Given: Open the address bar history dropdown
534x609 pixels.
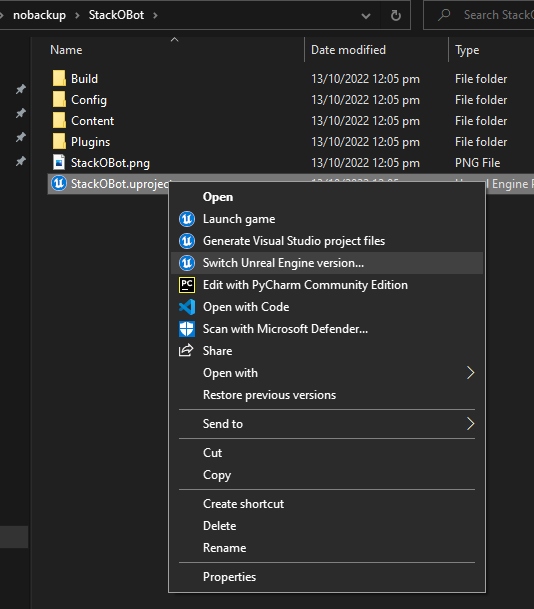Looking at the screenshot, I should coord(365,16).
